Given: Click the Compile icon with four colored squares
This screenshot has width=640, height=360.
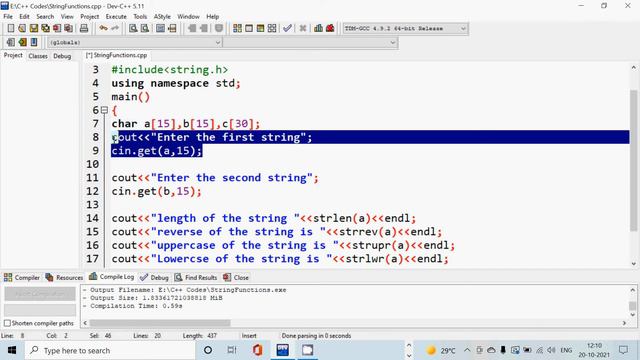Looking at the screenshot, I should coord(237,28).
